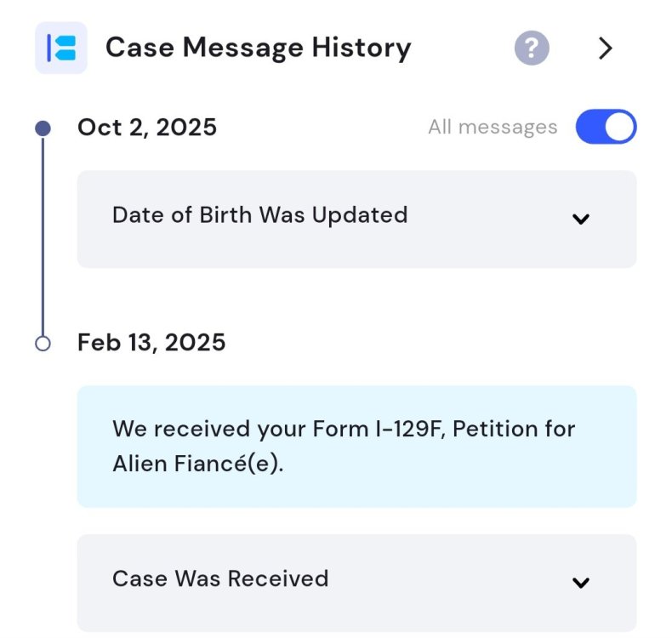Click the "Case Was Received" title text
The image size is (672, 638).
(x=220, y=578)
